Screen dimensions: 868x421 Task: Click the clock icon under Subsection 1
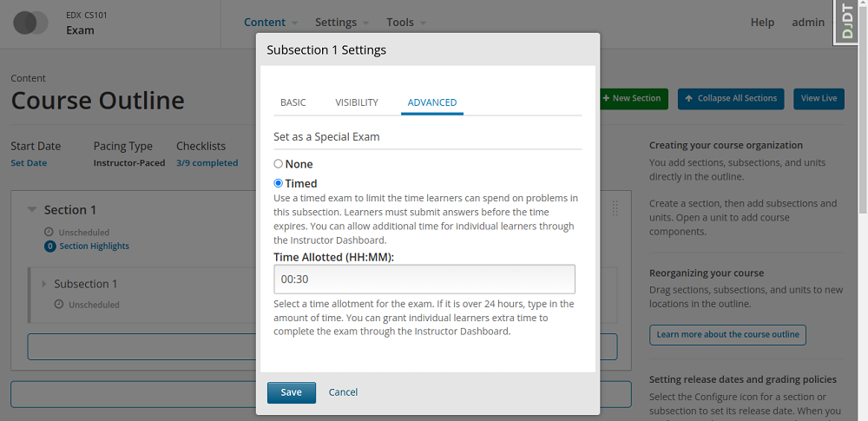(59, 304)
